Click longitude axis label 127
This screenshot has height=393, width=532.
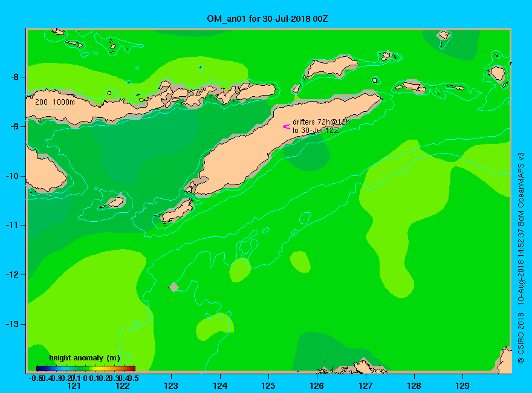click(x=365, y=386)
